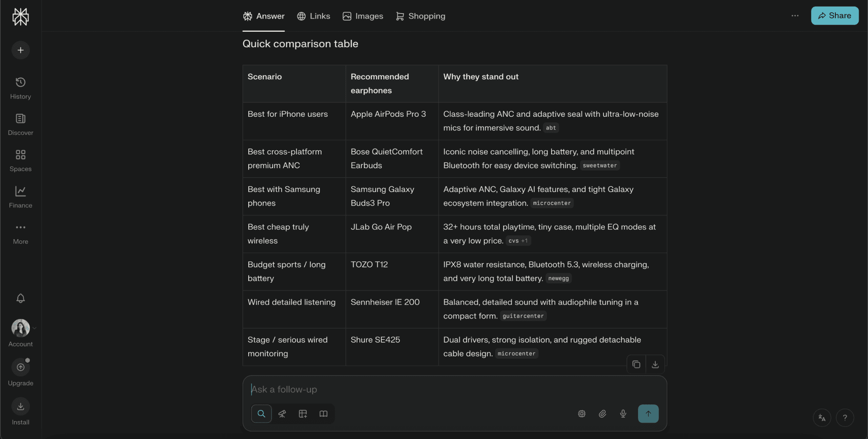Expand the More sidebar menu
This screenshot has width=868, height=439.
coord(21,234)
